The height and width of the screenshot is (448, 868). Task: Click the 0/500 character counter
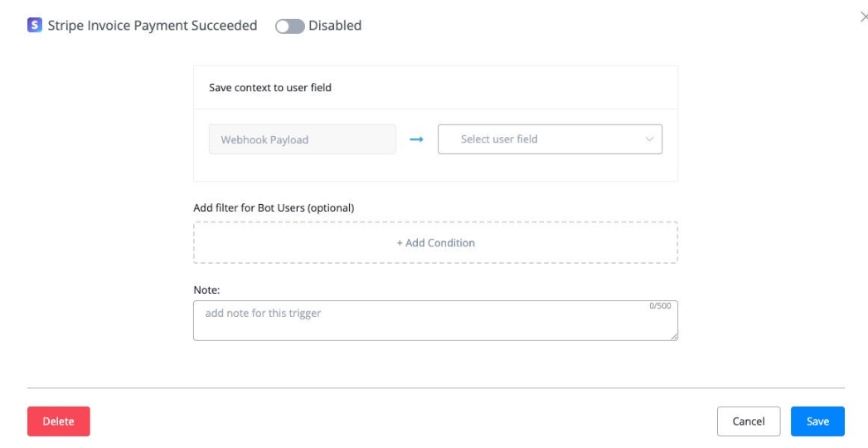(x=660, y=306)
